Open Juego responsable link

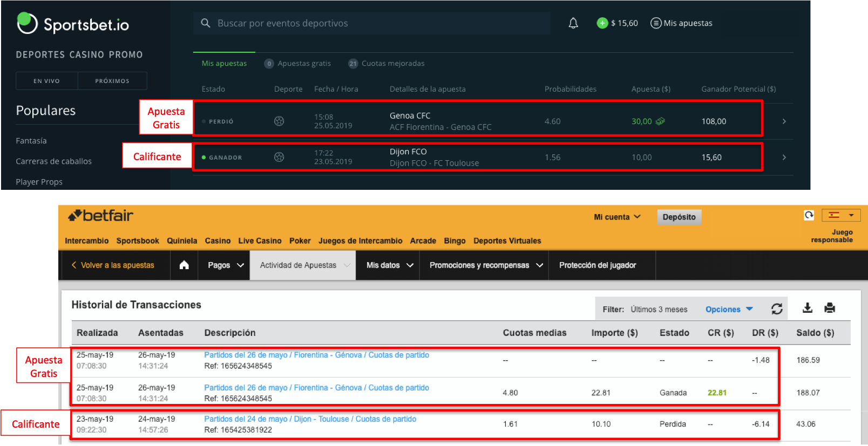[832, 236]
